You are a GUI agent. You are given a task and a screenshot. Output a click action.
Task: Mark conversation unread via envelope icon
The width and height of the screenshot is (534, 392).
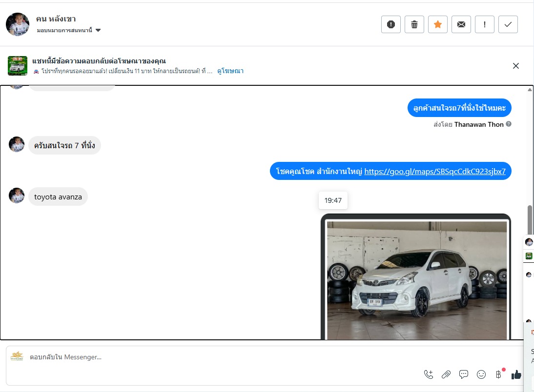pyautogui.click(x=461, y=24)
